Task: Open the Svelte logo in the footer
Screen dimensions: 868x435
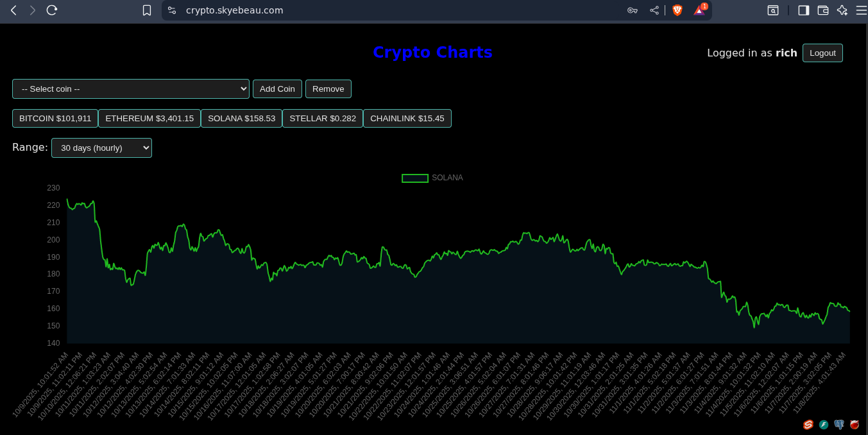Action: (808, 424)
